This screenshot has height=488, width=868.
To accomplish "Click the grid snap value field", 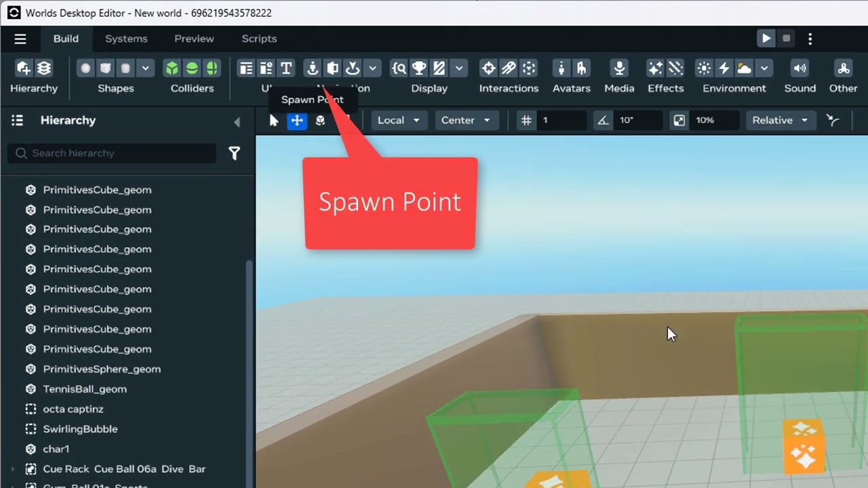I will [x=563, y=121].
